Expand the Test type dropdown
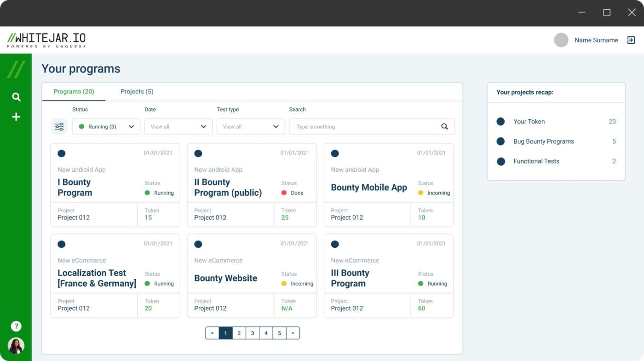This screenshot has height=361, width=644. (x=251, y=127)
